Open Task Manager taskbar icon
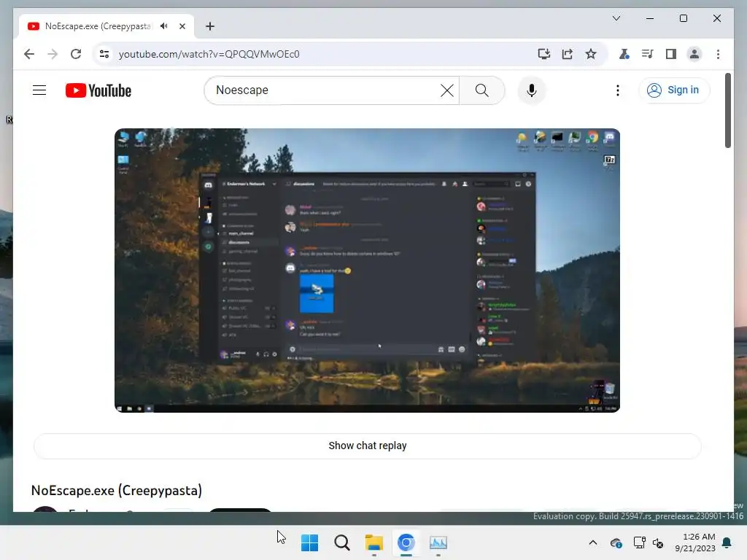The width and height of the screenshot is (747, 560). pyautogui.click(x=438, y=542)
